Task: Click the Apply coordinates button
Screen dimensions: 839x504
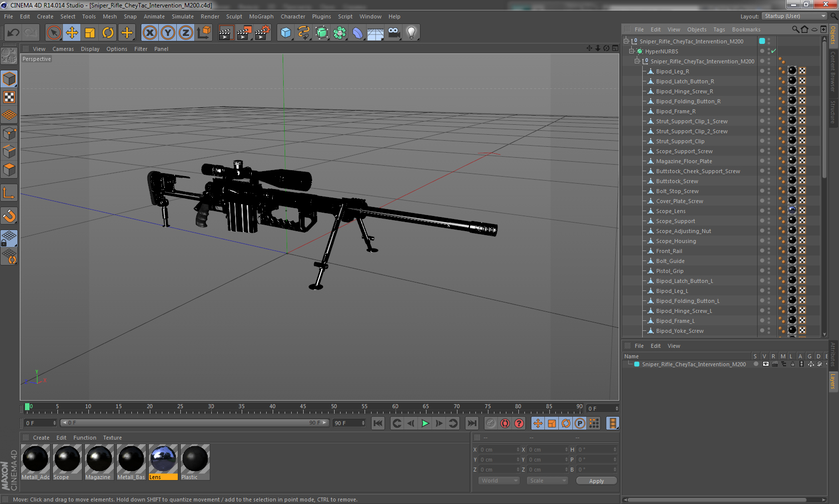Action: point(596,481)
